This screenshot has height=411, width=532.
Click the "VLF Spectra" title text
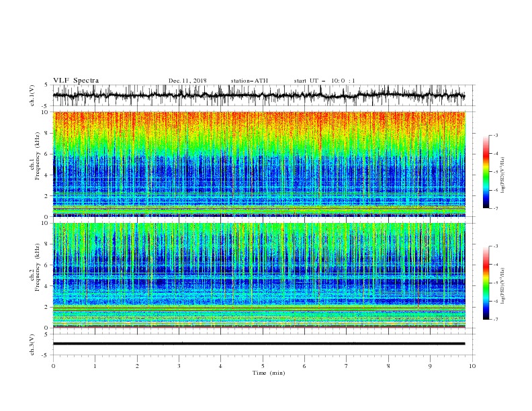76,81
